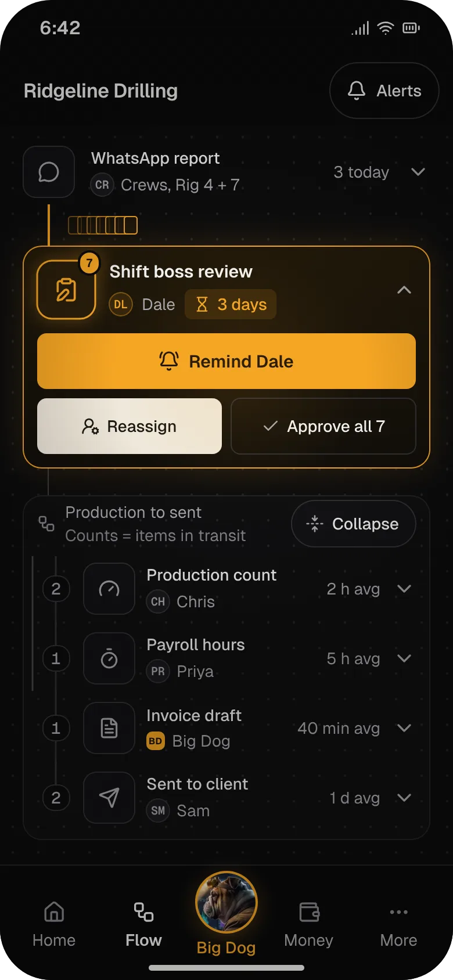Tap the Sent to client paper plane icon
The image size is (453, 980).
[x=109, y=798]
